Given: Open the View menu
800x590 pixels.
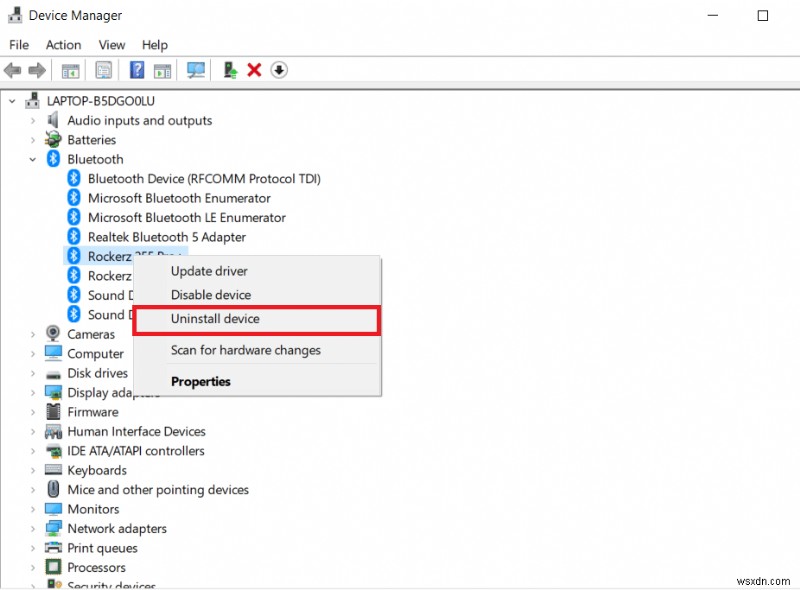Looking at the screenshot, I should [x=111, y=45].
